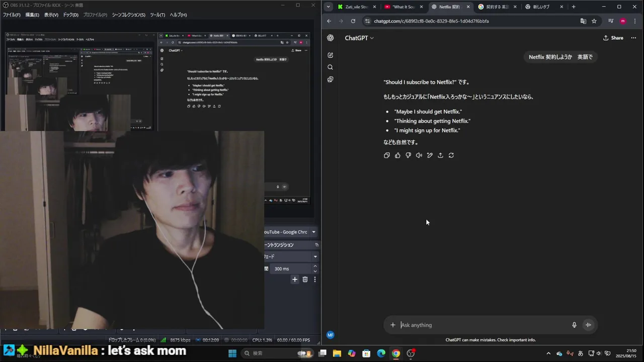This screenshot has width=644, height=362.
Task: Increase the 300 ms transition duration
Action: tap(315, 266)
